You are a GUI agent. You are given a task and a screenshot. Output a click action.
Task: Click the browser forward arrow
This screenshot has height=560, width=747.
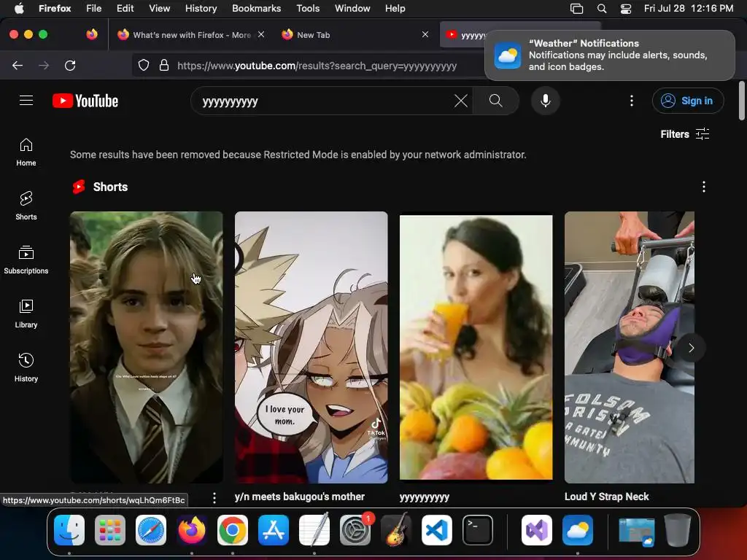click(44, 66)
